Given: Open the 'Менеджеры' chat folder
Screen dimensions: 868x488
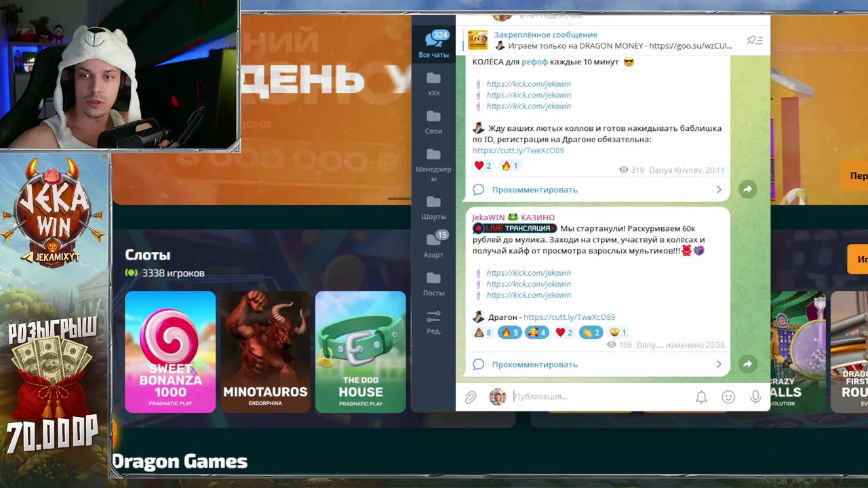Looking at the screenshot, I should (x=433, y=165).
